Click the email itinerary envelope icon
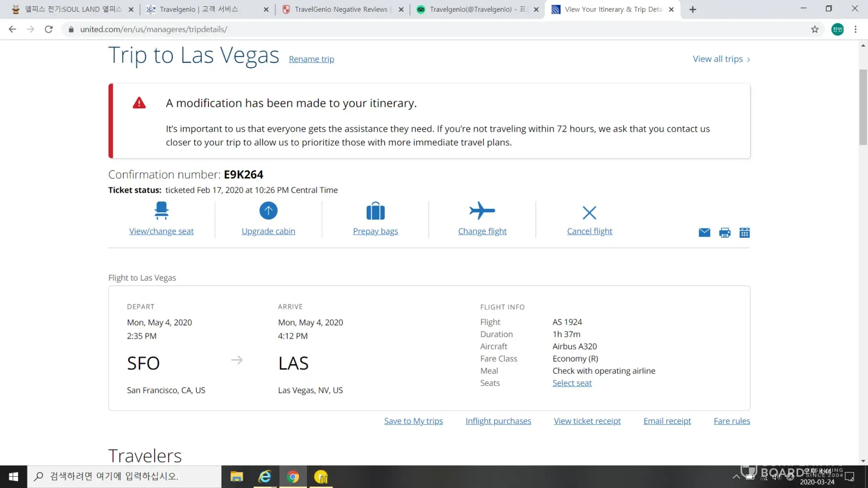The height and width of the screenshot is (488, 868). tap(704, 233)
